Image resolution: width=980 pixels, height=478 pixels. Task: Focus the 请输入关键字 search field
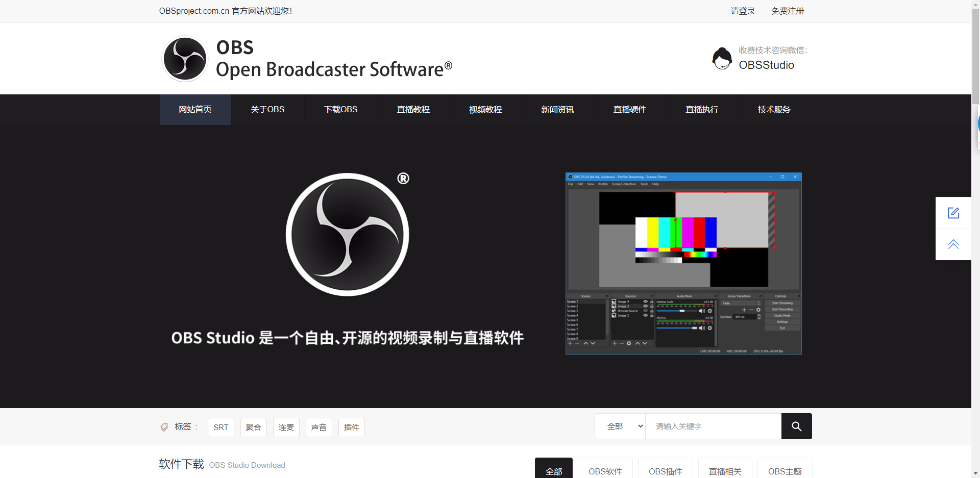[x=713, y=426]
